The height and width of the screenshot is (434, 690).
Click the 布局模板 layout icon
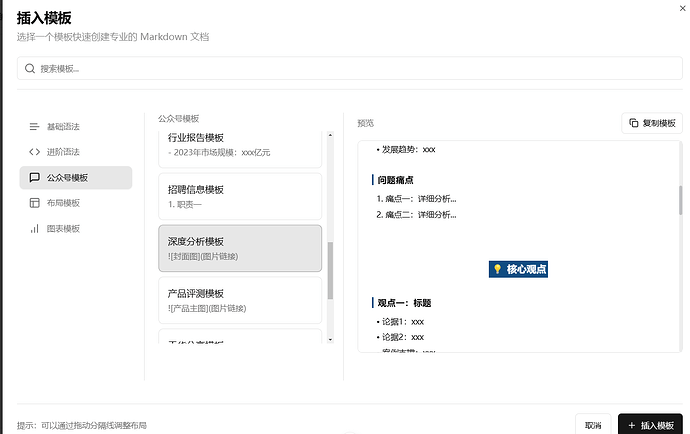35,203
